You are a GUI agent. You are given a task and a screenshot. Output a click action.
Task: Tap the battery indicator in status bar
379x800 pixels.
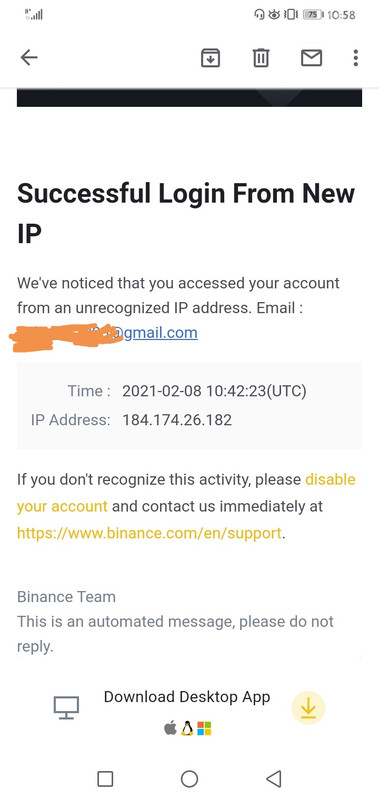click(x=313, y=15)
